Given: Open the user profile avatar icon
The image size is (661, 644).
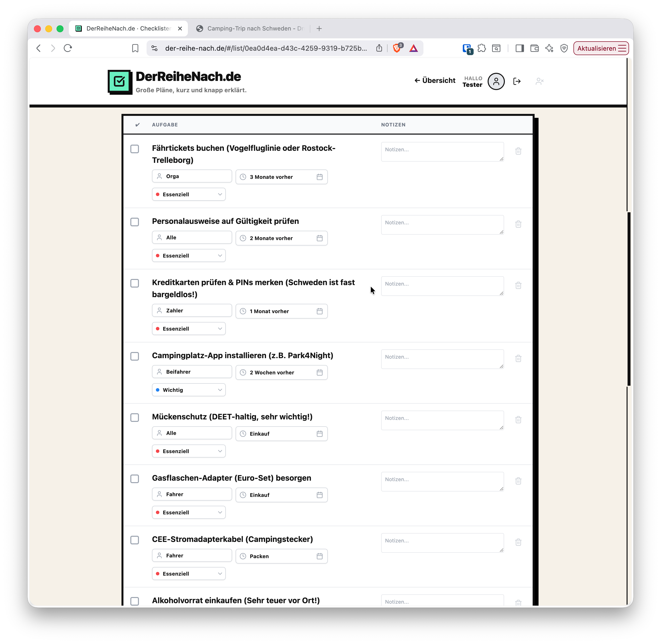Looking at the screenshot, I should pyautogui.click(x=496, y=81).
